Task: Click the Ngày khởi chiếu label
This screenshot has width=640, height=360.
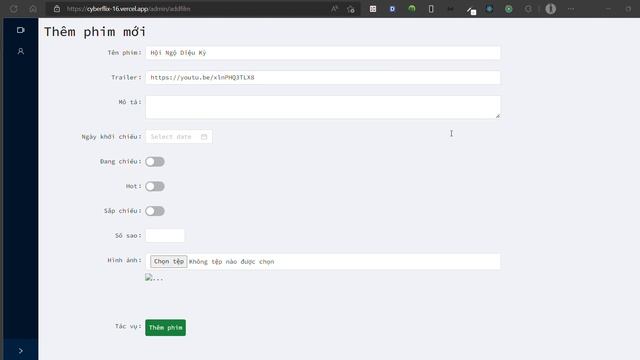Action: tap(111, 137)
